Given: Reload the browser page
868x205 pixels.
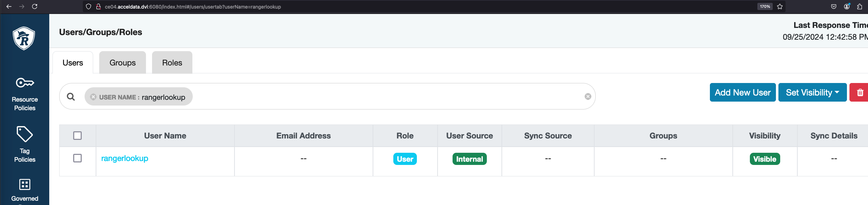Looking at the screenshot, I should tap(35, 6).
